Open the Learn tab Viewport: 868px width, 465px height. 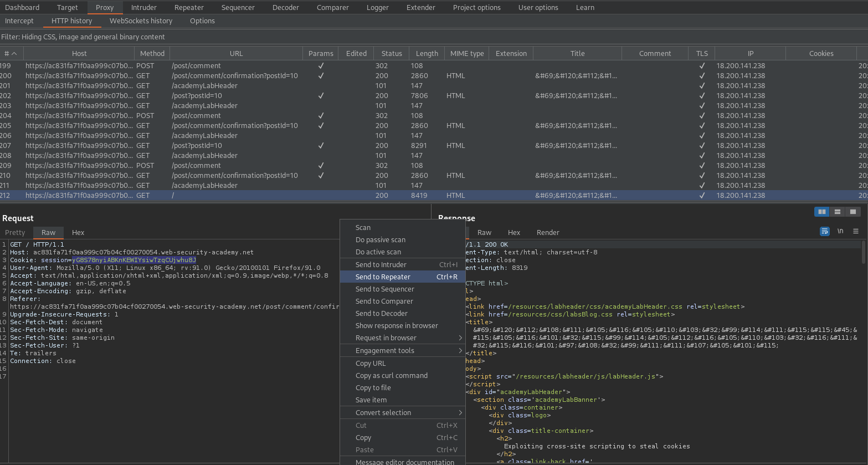[x=585, y=7]
